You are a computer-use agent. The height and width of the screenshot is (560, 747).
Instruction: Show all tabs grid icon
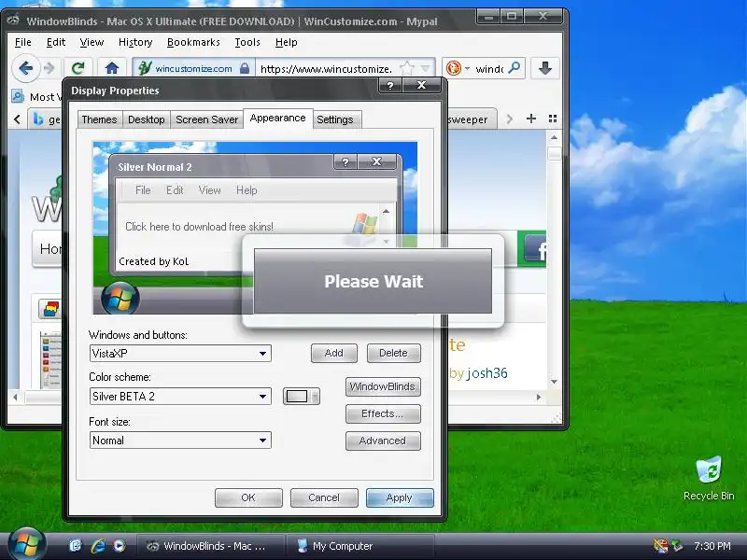(x=553, y=119)
